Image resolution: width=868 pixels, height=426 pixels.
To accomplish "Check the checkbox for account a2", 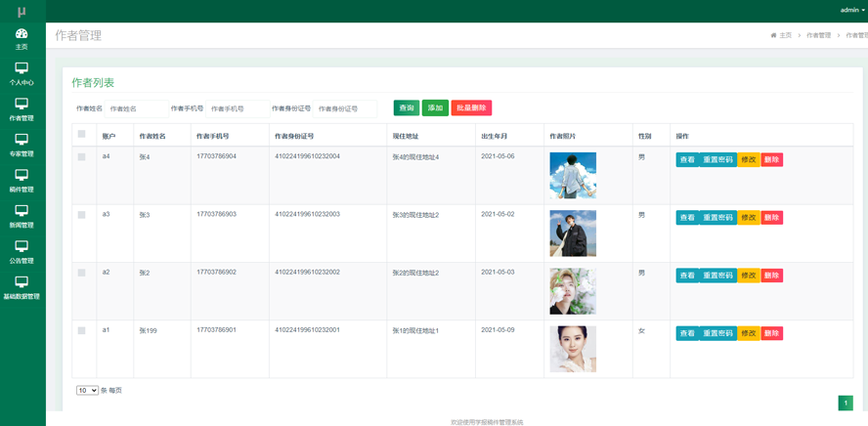I will (x=82, y=273).
